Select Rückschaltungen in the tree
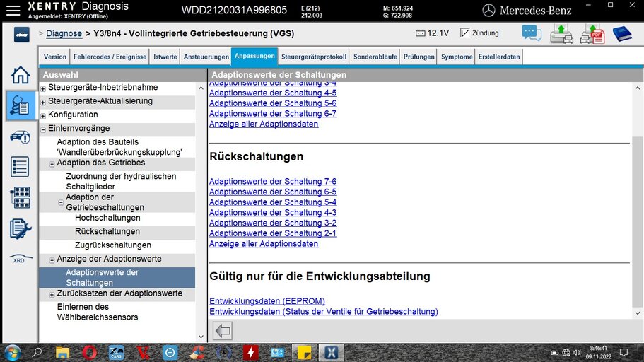This screenshot has height=362, width=644. tap(107, 231)
